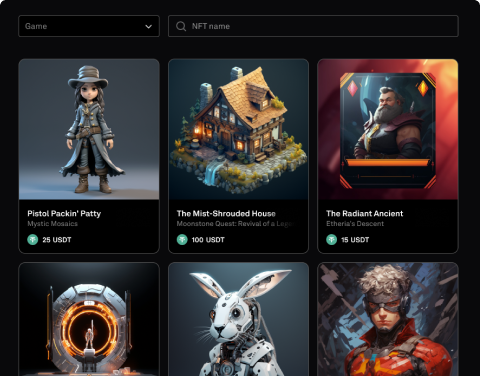Click the Mystic Mosaics collection name
This screenshot has height=376, width=480.
click(52, 224)
